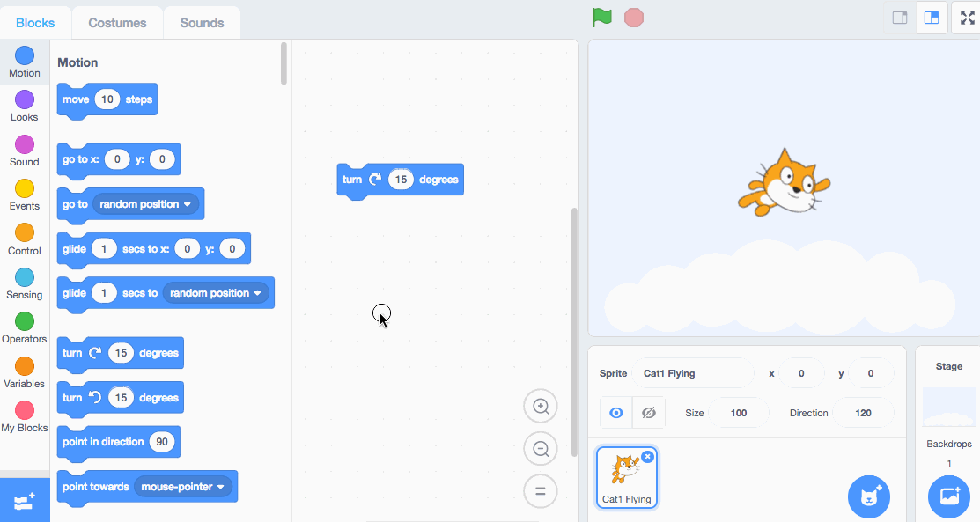Image resolution: width=980 pixels, height=522 pixels.
Task: Switch to the Sounds tab
Action: (202, 23)
